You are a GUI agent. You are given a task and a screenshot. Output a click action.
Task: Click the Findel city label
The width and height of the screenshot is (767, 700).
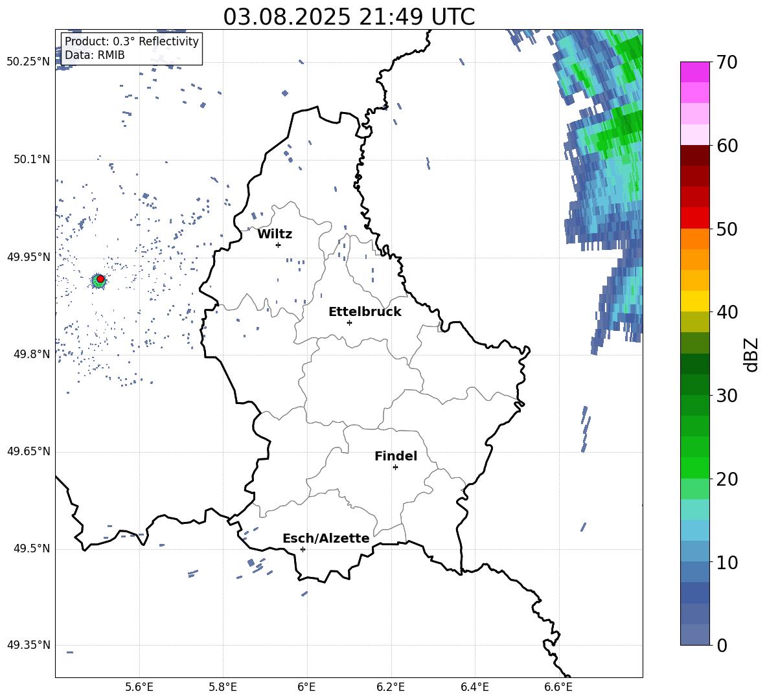[x=396, y=456]
